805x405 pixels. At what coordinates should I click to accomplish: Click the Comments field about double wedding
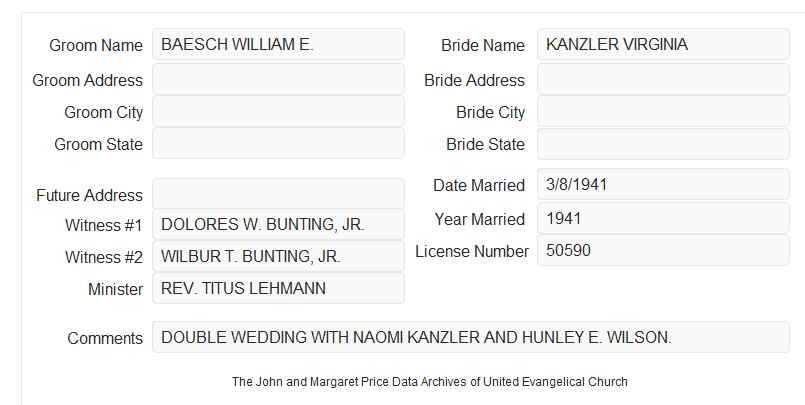point(471,337)
